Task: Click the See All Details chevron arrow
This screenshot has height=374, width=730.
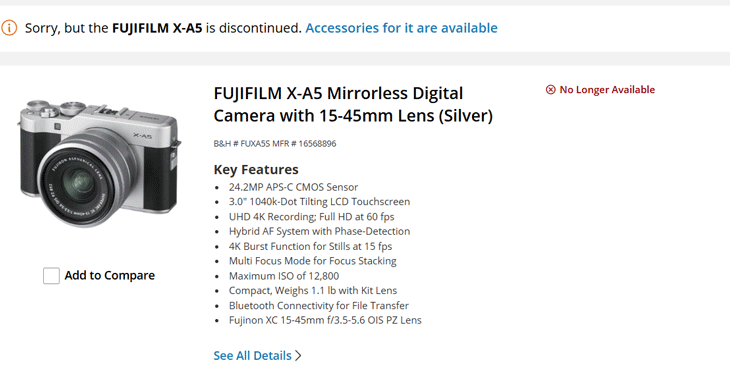Action: [x=298, y=356]
